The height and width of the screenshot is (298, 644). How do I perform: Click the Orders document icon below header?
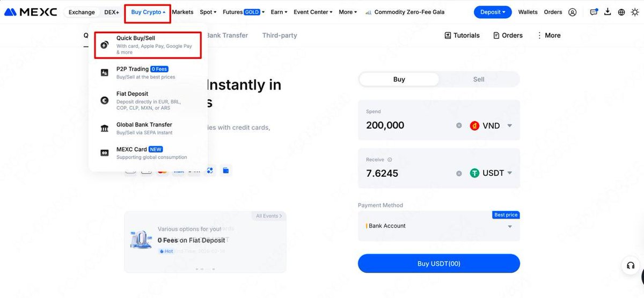point(496,35)
